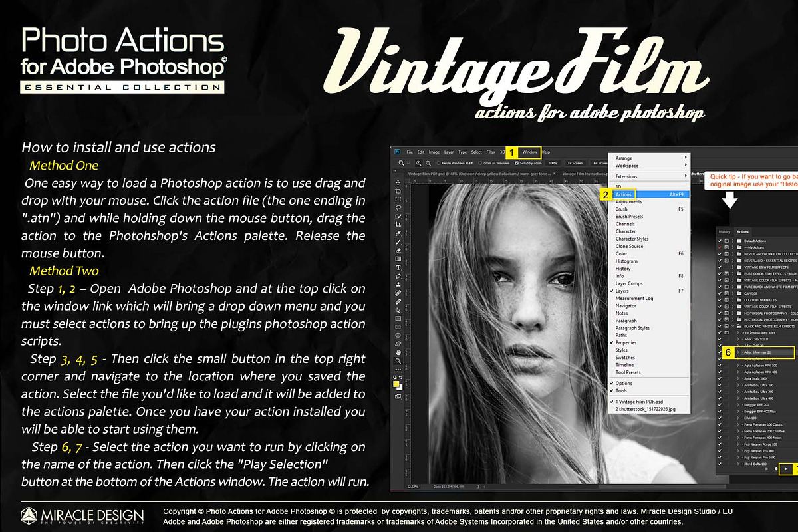Viewport: 798px width, 532px height.
Task: Select the Pen tool
Action: 398,276
